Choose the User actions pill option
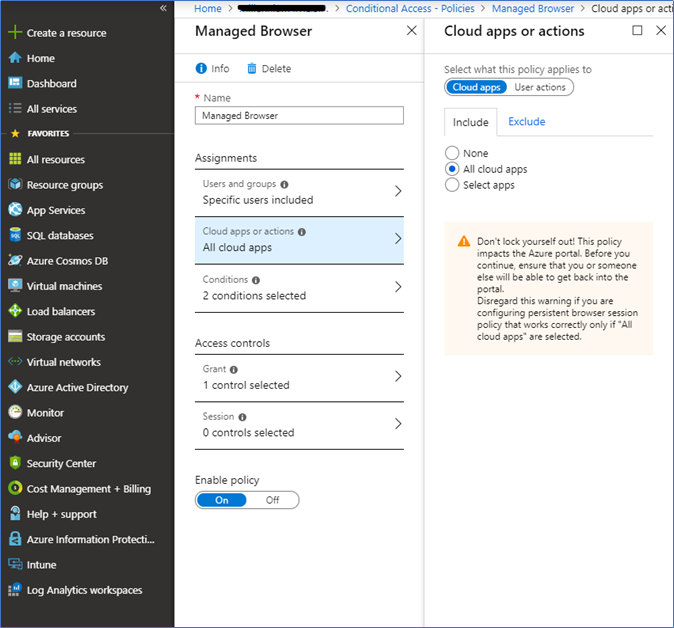The image size is (674, 628). pyautogui.click(x=540, y=87)
